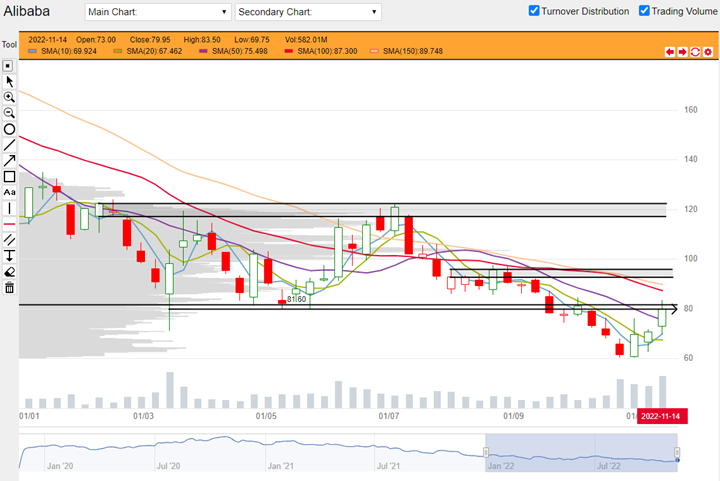Select the red horizontal line tool
The height and width of the screenshot is (481, 720).
pos(9,224)
